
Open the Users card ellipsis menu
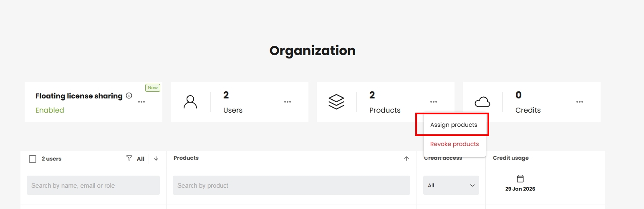click(288, 102)
